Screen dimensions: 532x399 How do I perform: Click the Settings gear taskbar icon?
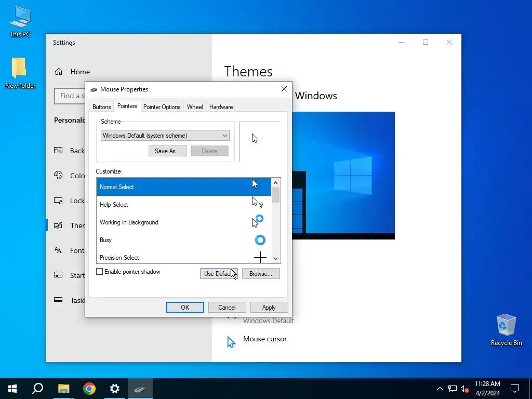click(115, 389)
